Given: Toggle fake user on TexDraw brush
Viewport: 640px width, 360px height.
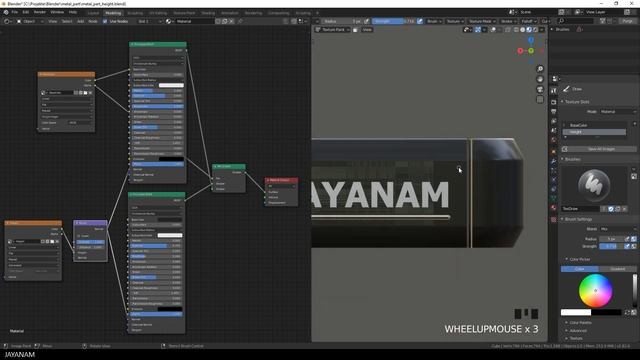Looking at the screenshot, I should [x=611, y=209].
